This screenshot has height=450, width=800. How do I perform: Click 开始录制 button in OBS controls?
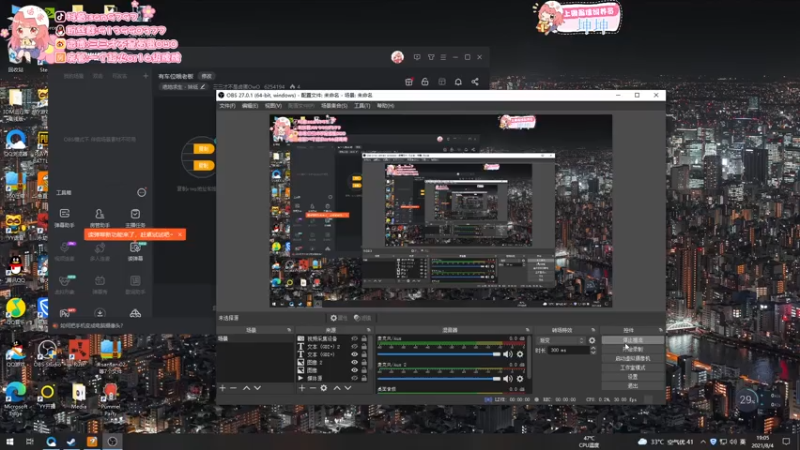[633, 349]
